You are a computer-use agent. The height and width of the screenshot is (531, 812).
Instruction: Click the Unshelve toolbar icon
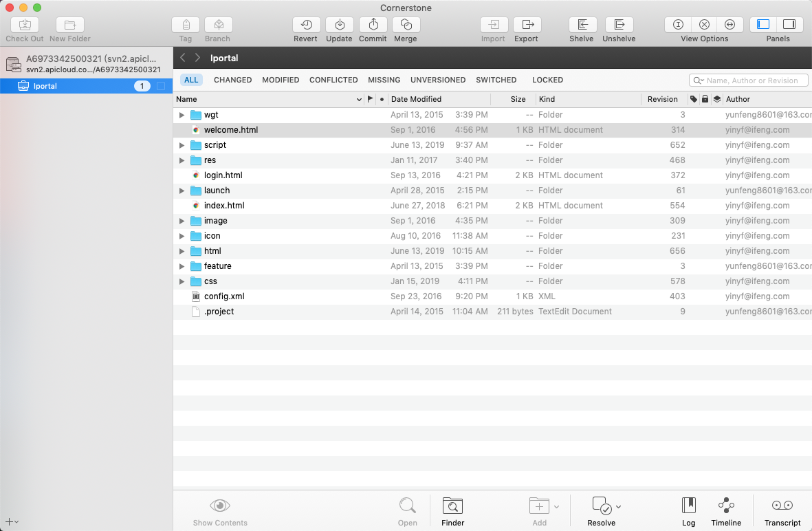click(x=619, y=25)
